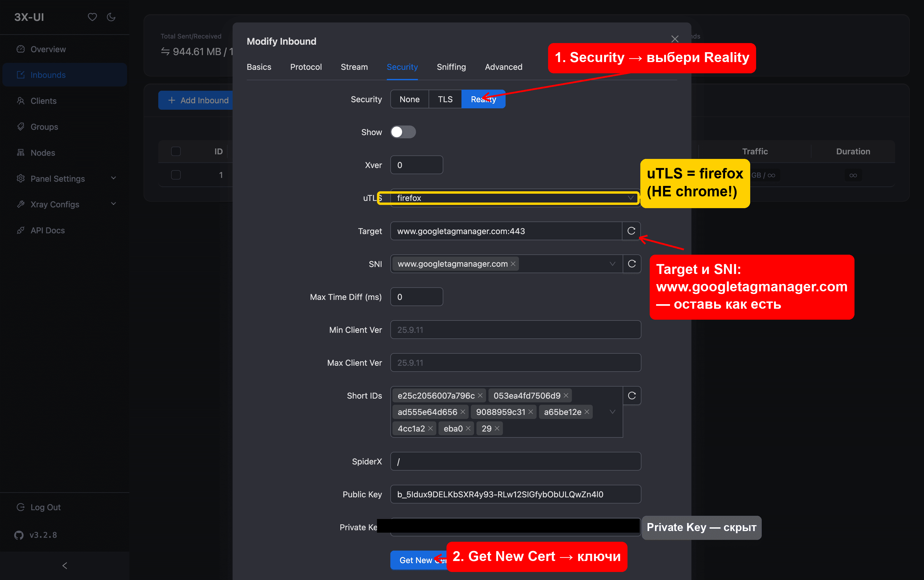This screenshot has width=924, height=580.
Task: Click the SpiderX input field
Action: (515, 461)
